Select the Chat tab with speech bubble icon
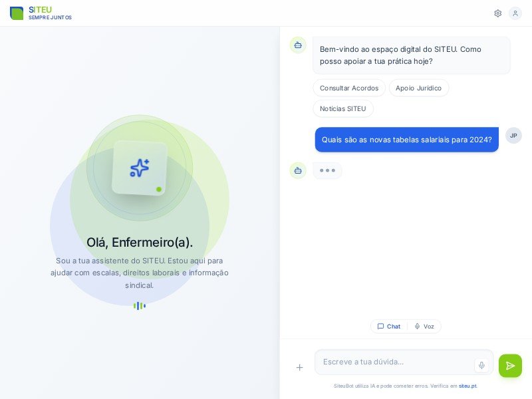Screen dimensions: 532x399 pyautogui.click(x=388, y=327)
